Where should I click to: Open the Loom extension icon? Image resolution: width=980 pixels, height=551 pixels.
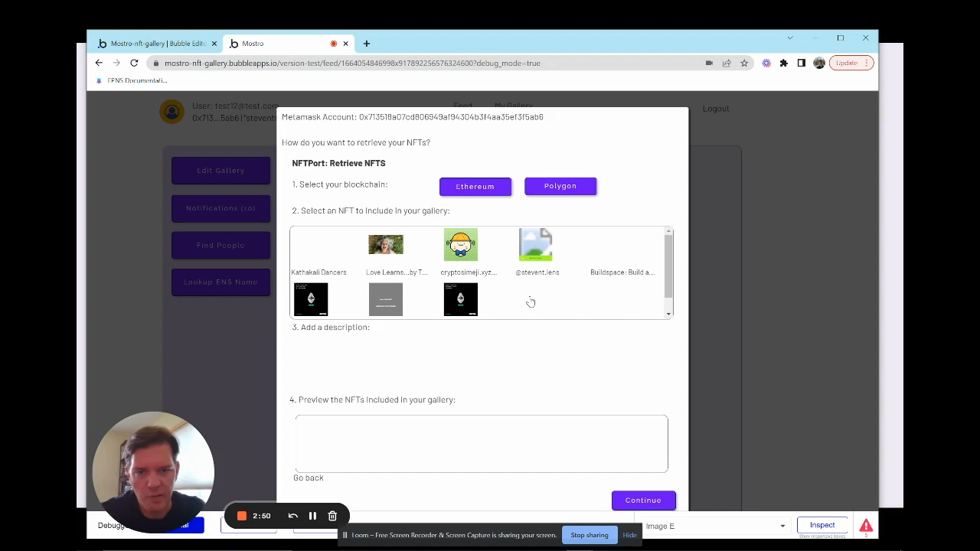pyautogui.click(x=766, y=63)
